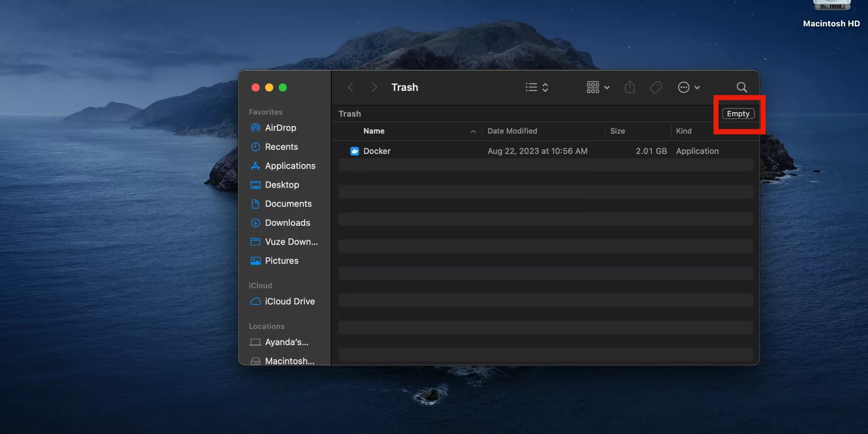The width and height of the screenshot is (868, 434).
Task: Open iCloud Drive in the sidebar
Action: pos(289,301)
